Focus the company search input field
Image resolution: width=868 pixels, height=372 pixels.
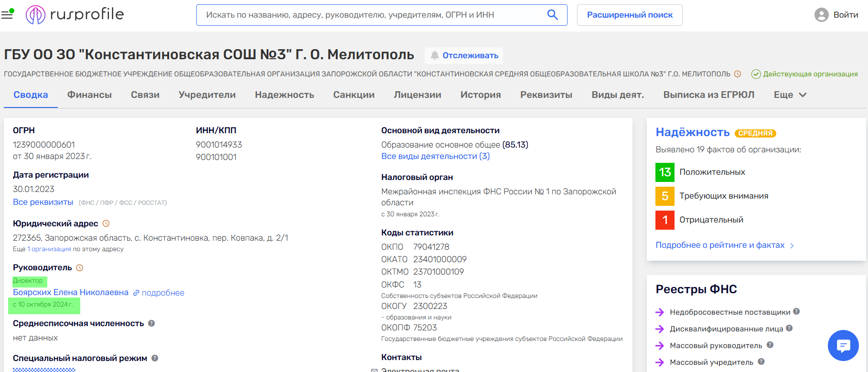pyautogui.click(x=373, y=15)
